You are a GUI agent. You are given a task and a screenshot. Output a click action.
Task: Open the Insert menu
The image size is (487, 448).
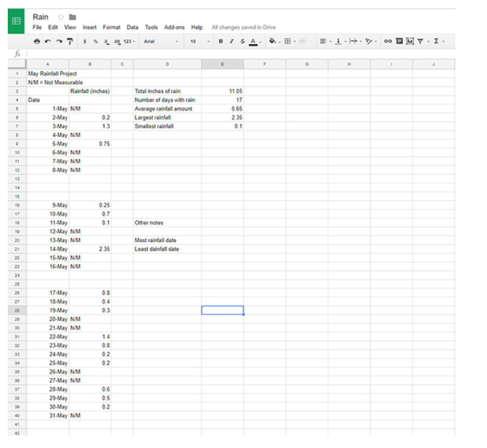click(x=90, y=27)
